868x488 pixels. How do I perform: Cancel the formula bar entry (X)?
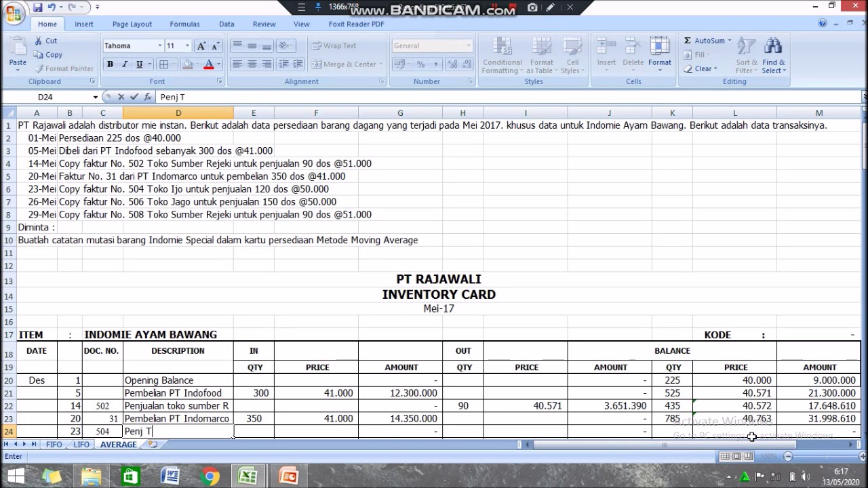[121, 97]
